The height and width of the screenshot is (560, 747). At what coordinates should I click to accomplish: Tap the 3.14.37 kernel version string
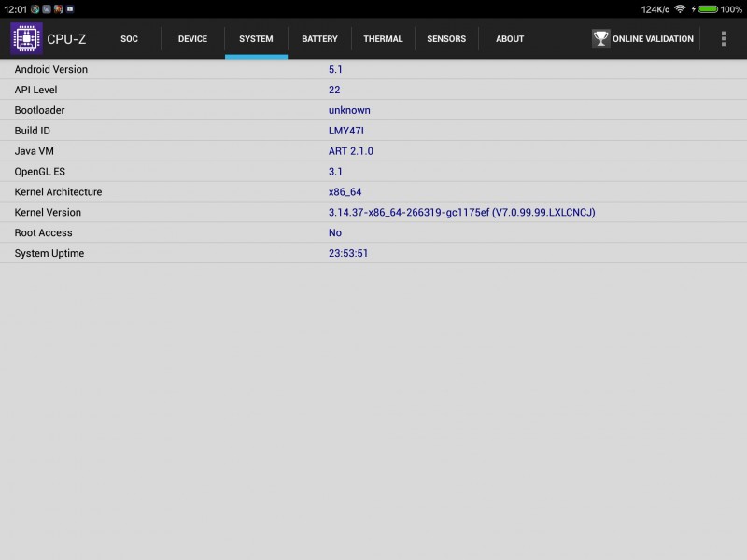[x=461, y=213]
